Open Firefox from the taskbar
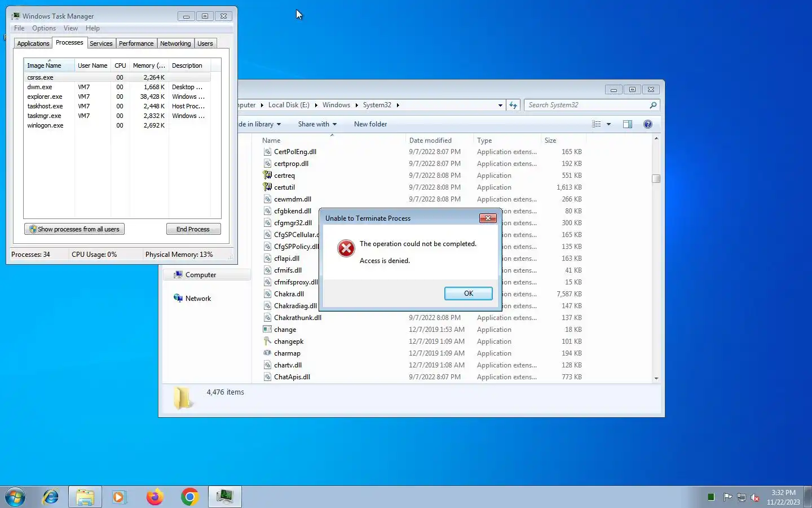The width and height of the screenshot is (812, 508). click(x=155, y=497)
